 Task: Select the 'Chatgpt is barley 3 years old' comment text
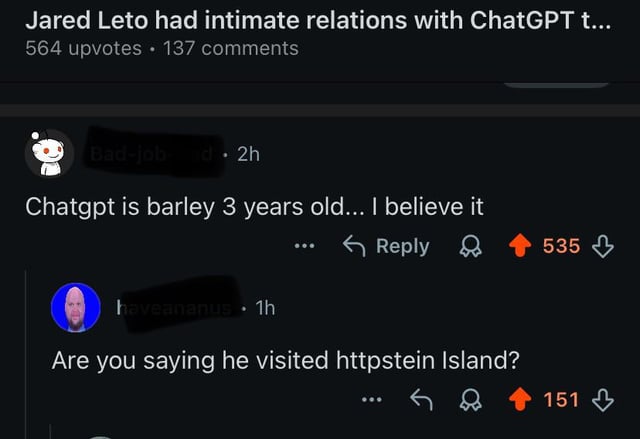(x=254, y=206)
